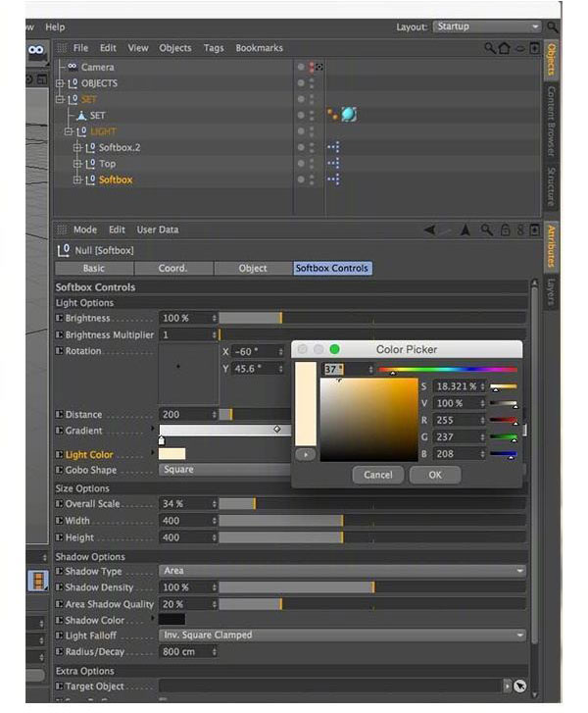The image size is (588, 713).
Task: Click the Object Manager grip handle icon
Action: tap(62, 48)
